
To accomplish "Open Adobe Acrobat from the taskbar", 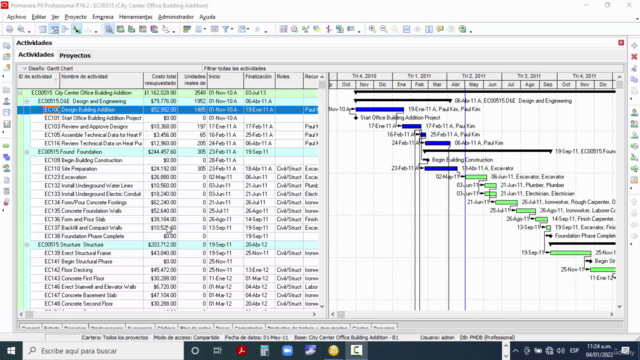I will (241, 351).
